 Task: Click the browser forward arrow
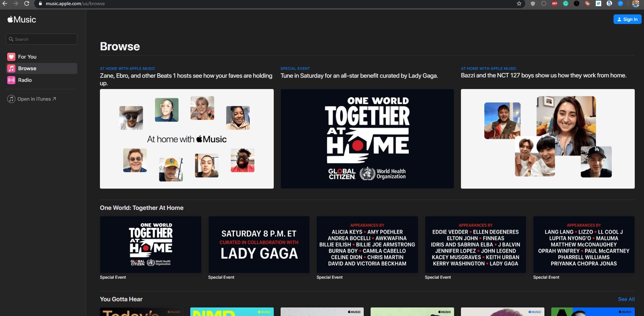pos(16,3)
